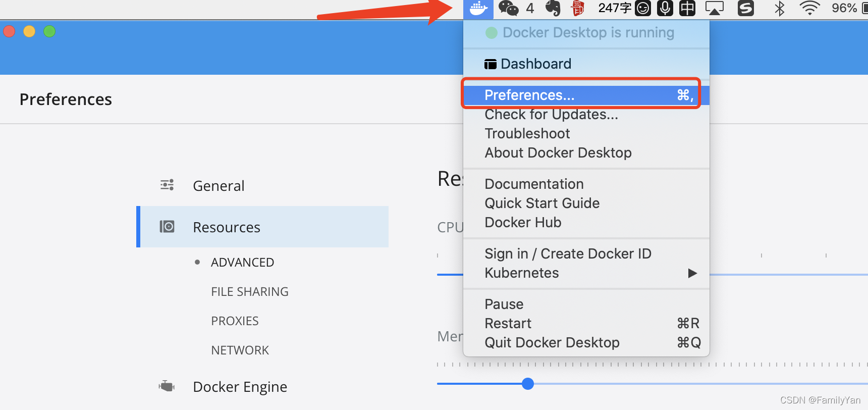Open the Bluetooth status icon
The height and width of the screenshot is (410, 868).
(x=780, y=8)
